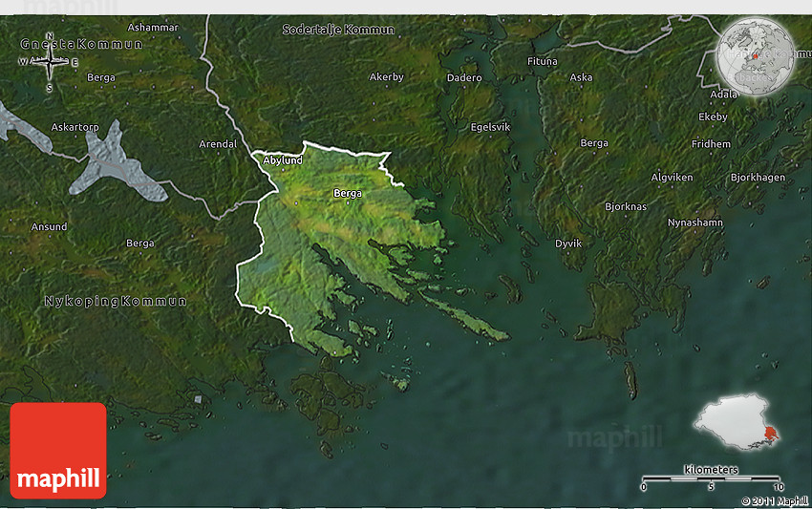812x509 pixels.
Task: Click the Algviken place label
Action: (672, 178)
